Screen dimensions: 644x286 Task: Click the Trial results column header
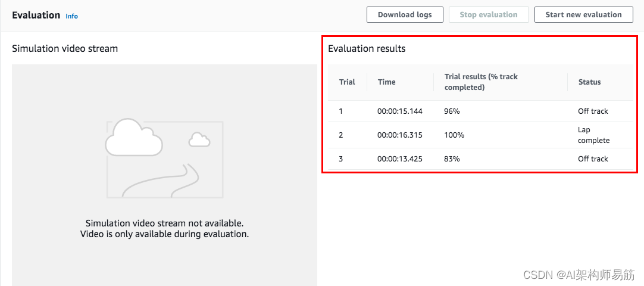tap(481, 82)
